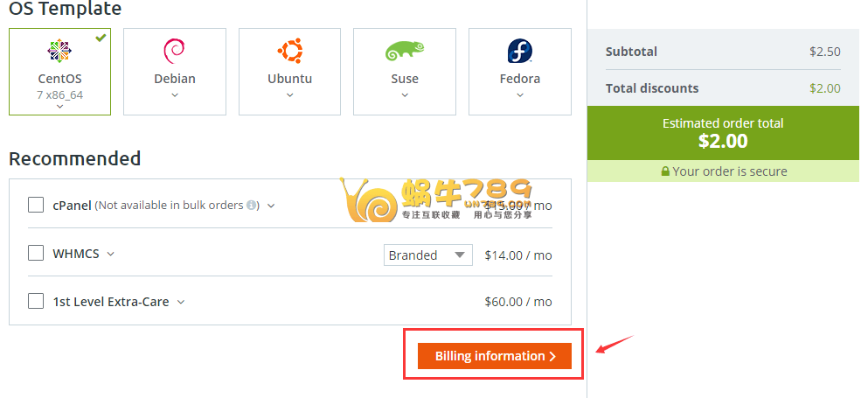Viewport: 868px width, 398px height.
Task: Expand Fedora version chevron
Action: [520, 95]
